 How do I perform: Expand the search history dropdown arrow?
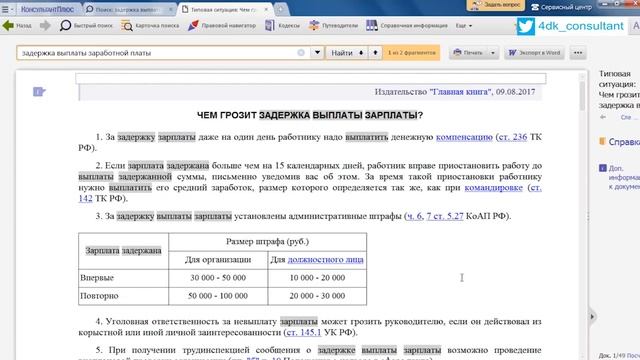click(317, 53)
